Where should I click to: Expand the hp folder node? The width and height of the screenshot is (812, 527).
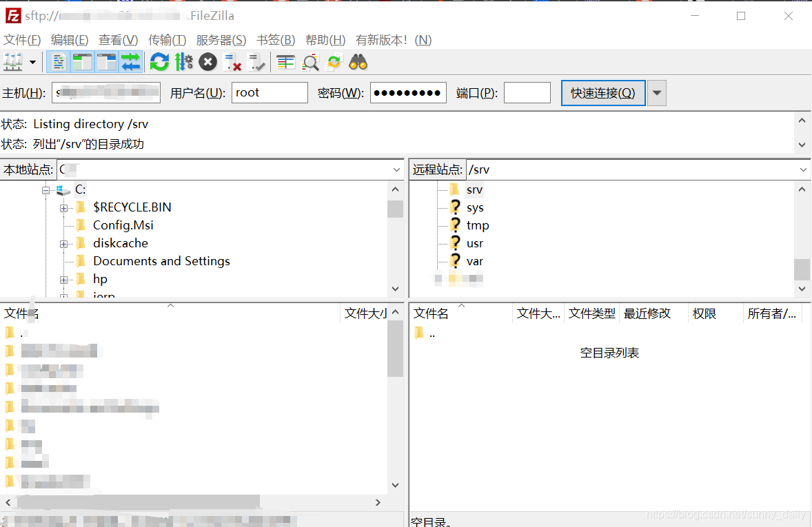(x=63, y=280)
